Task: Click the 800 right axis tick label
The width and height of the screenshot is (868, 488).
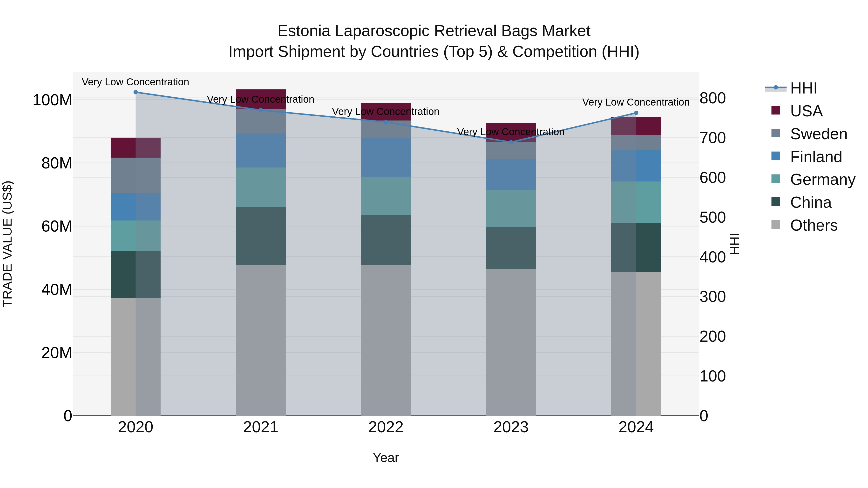Action: pos(713,98)
